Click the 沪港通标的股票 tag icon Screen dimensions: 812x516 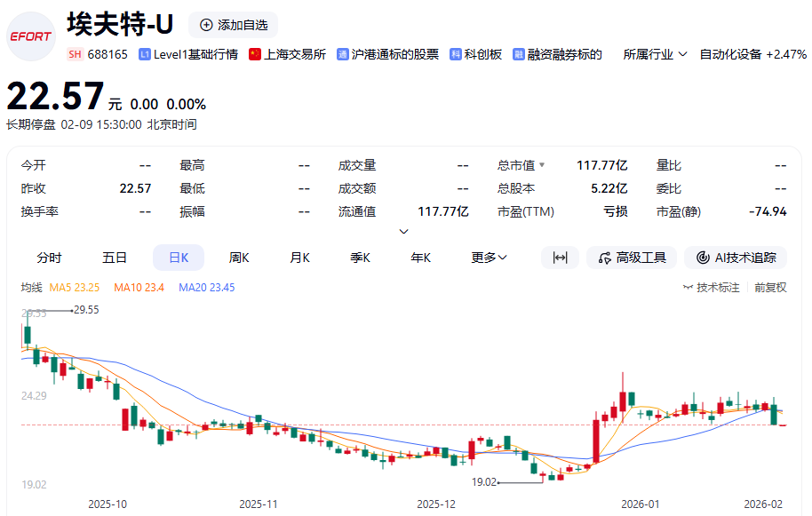click(x=343, y=54)
